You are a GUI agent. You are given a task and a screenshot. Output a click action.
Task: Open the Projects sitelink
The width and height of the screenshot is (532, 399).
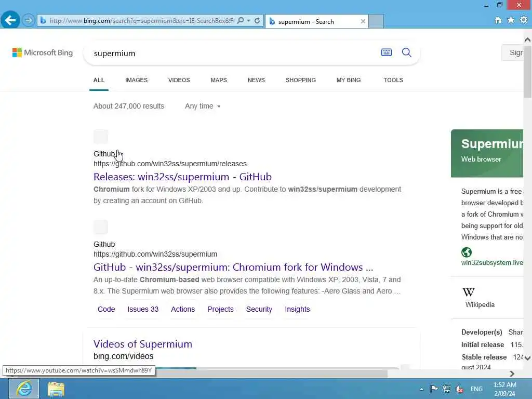point(220,309)
